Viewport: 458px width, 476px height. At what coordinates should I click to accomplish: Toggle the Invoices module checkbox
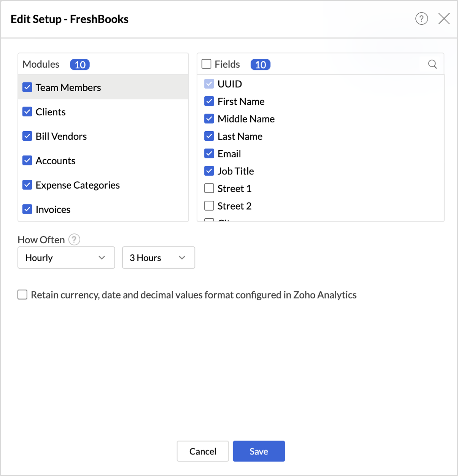27,209
